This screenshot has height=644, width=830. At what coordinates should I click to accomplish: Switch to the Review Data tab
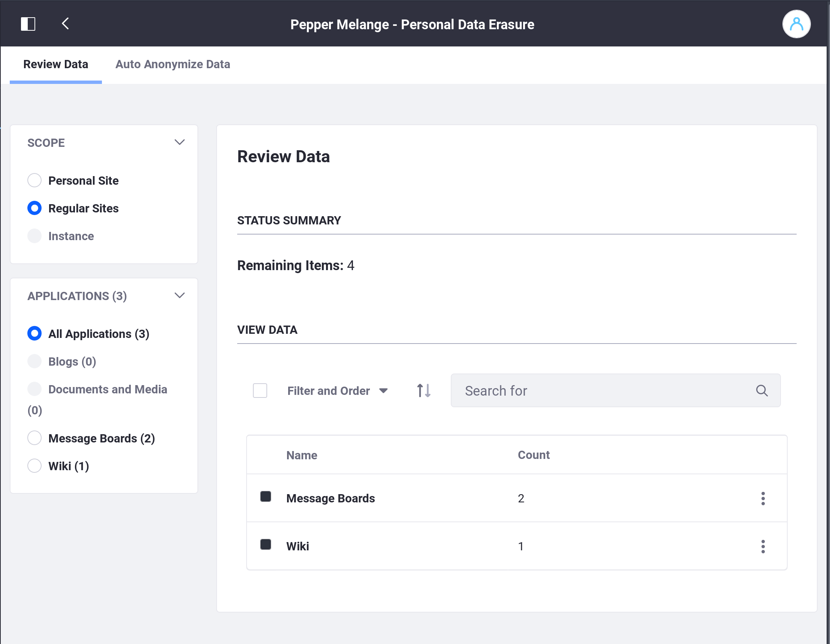(56, 64)
